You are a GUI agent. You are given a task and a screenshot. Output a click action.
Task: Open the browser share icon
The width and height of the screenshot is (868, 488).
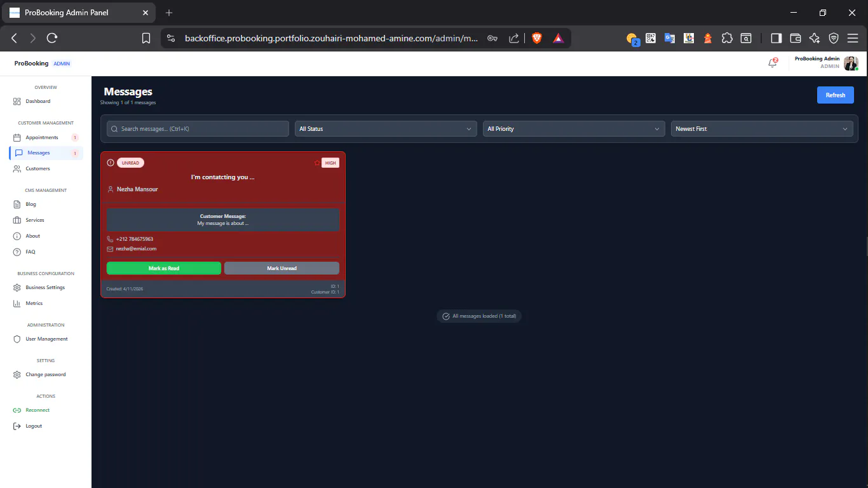(x=514, y=38)
